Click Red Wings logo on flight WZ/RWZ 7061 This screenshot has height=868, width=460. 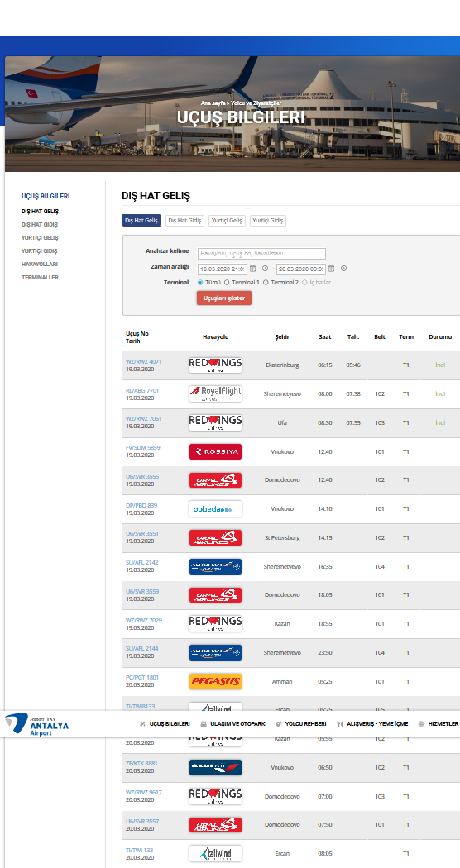(215, 422)
